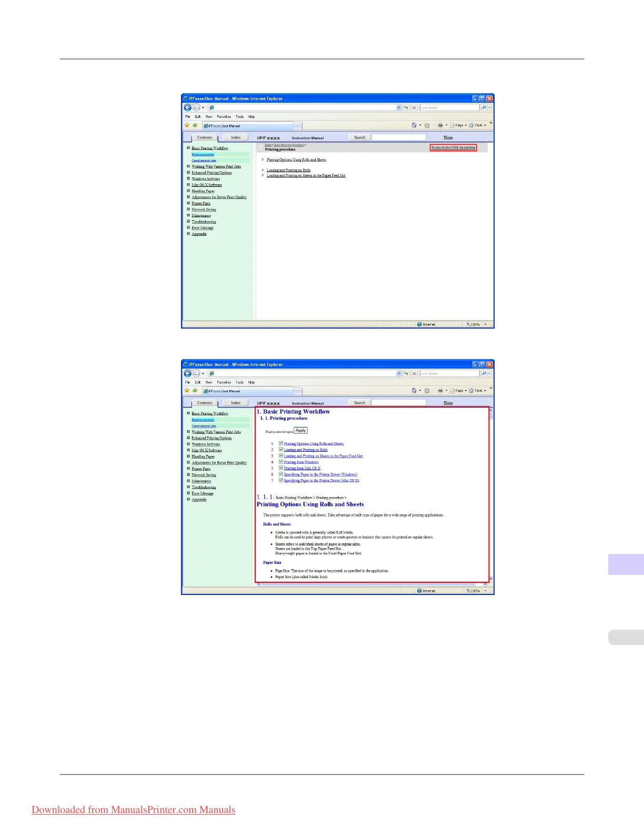This screenshot has width=644, height=834.
Task: Open the Favorites menu in the upper browser
Action: pyautogui.click(x=224, y=117)
